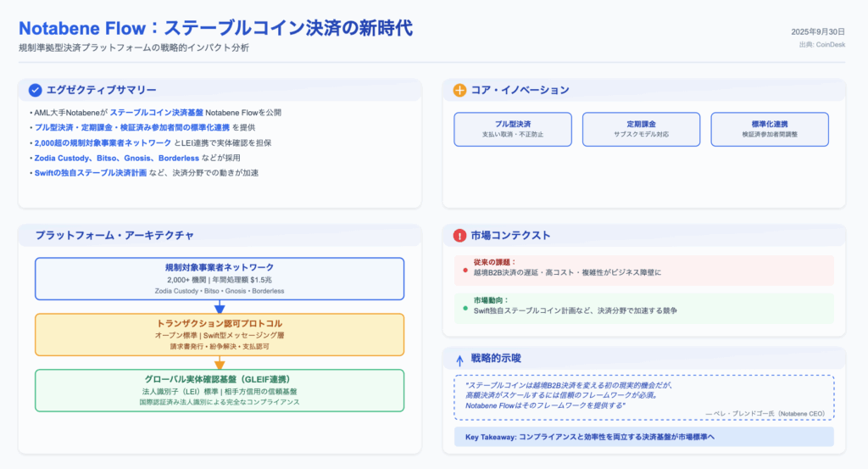
Task: Click the green bullet dot next to 市場動向
Action: point(465,307)
